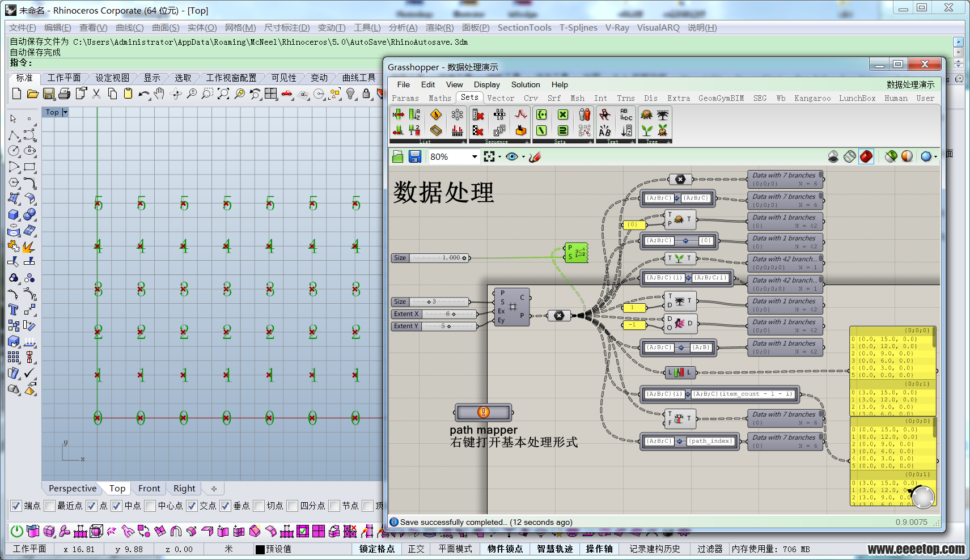Click the Sort List icon in List group
The image size is (970, 560).
(415, 115)
